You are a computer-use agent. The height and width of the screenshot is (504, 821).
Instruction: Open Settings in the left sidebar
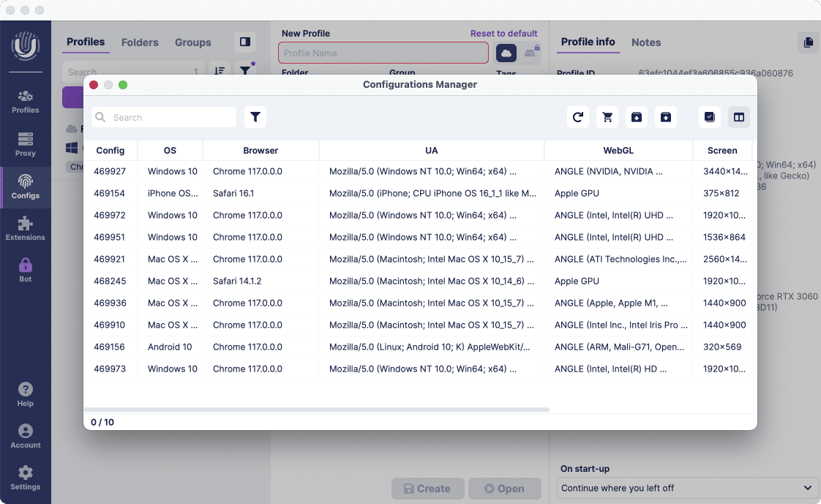(x=25, y=478)
